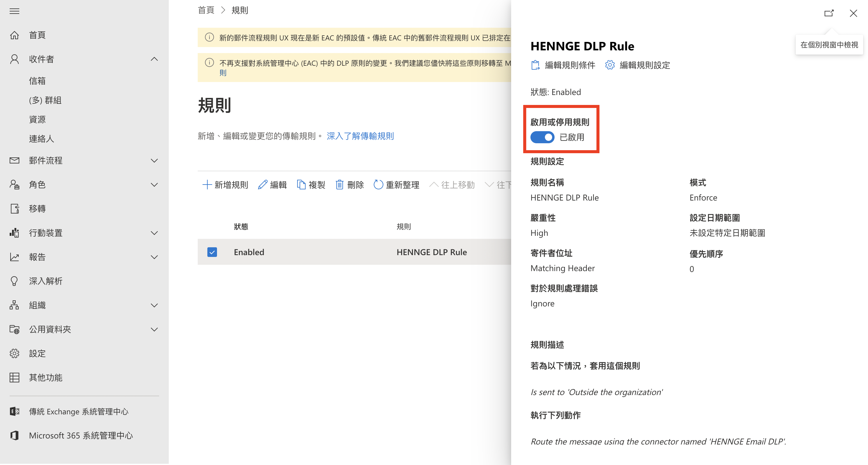Click the Office icon for Microsoft 365 系統管理中心
Viewport: 868px width, 465px height.
[x=14, y=435]
